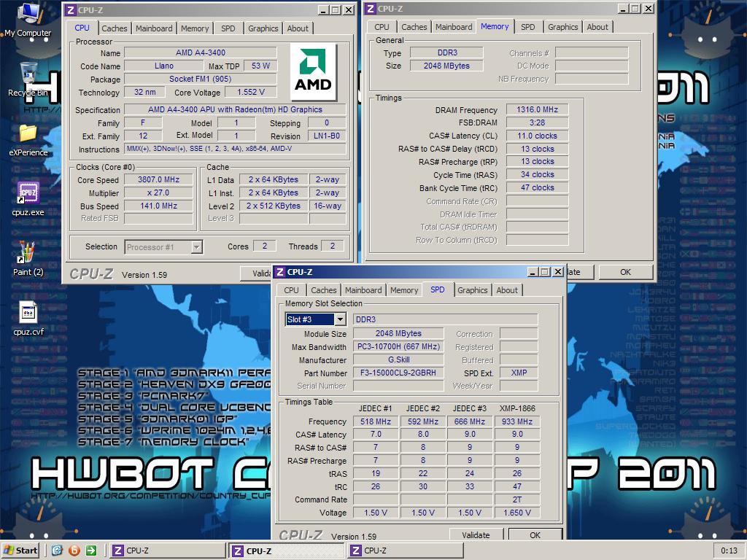Screen dimensions: 747x560
Task: Open SPD tab in Memory window
Action: point(528,27)
